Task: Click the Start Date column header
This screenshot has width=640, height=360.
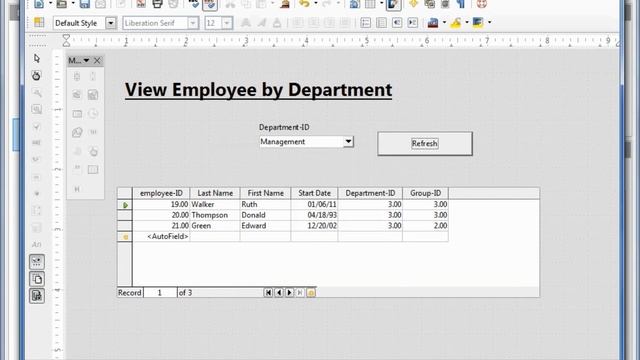Action: (314, 193)
